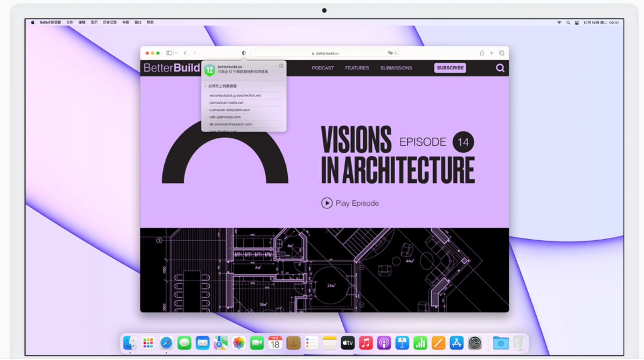644x360 pixels.
Task: Open Notes from the Dock
Action: coord(329,343)
